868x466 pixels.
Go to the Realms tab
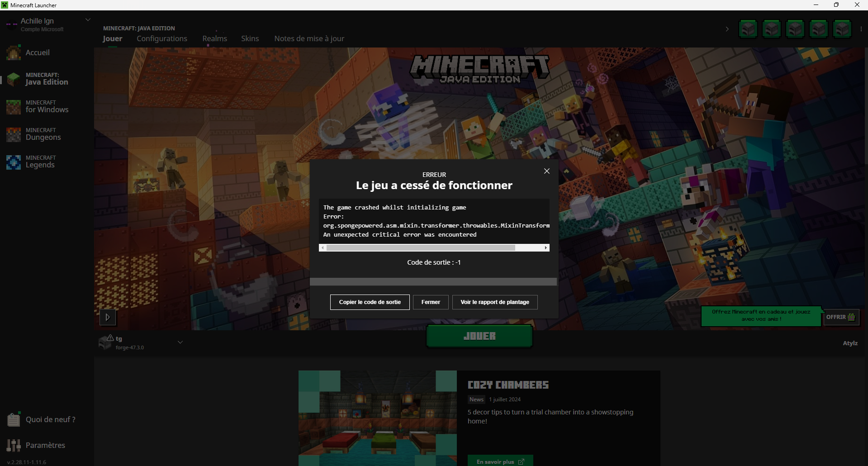tap(215, 38)
